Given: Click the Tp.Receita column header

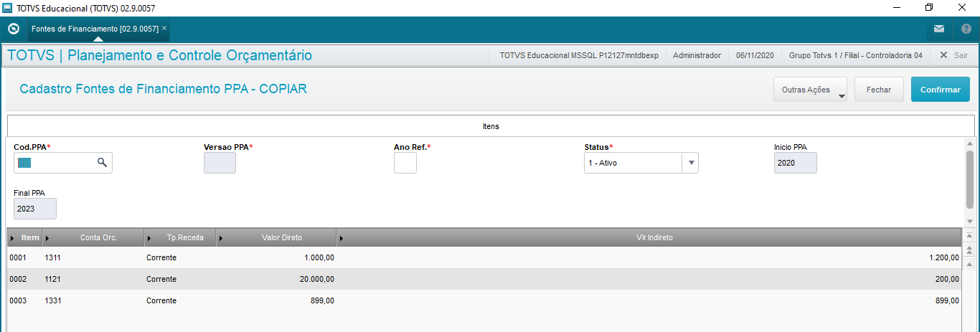Looking at the screenshot, I should tap(180, 237).
